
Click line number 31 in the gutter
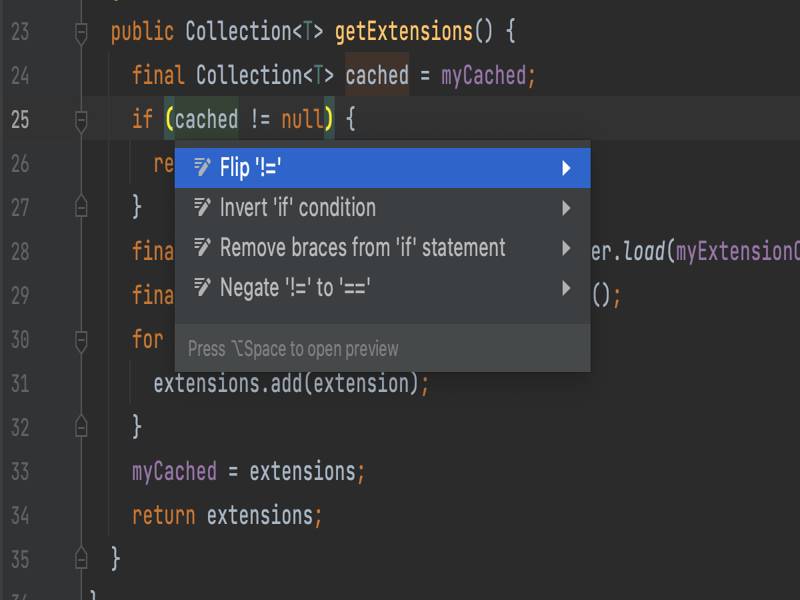point(20,383)
